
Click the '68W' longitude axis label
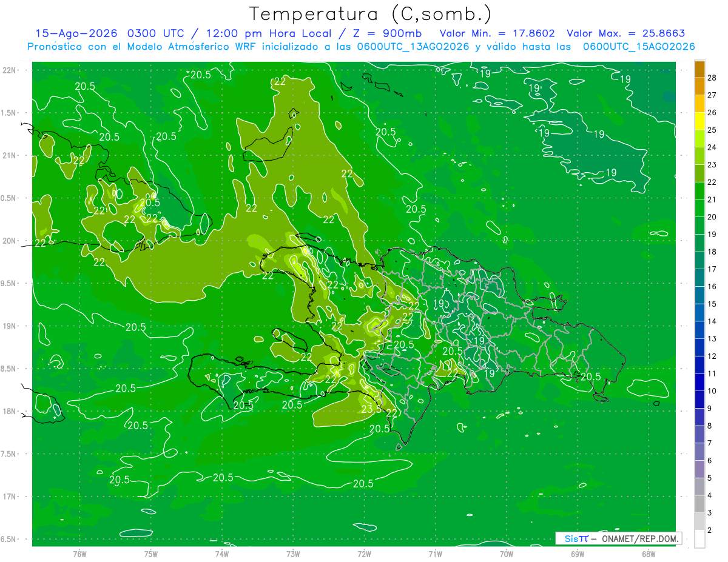coord(648,554)
